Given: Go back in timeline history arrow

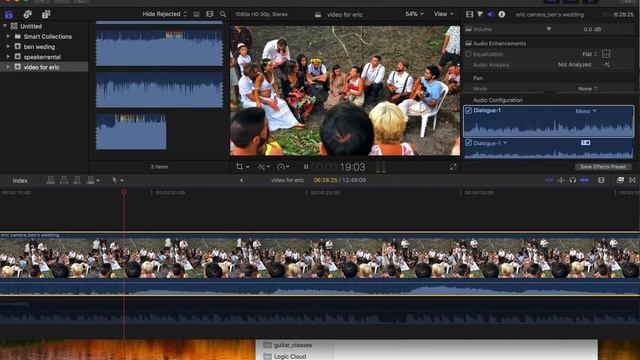Looking at the screenshot, I should tap(242, 180).
